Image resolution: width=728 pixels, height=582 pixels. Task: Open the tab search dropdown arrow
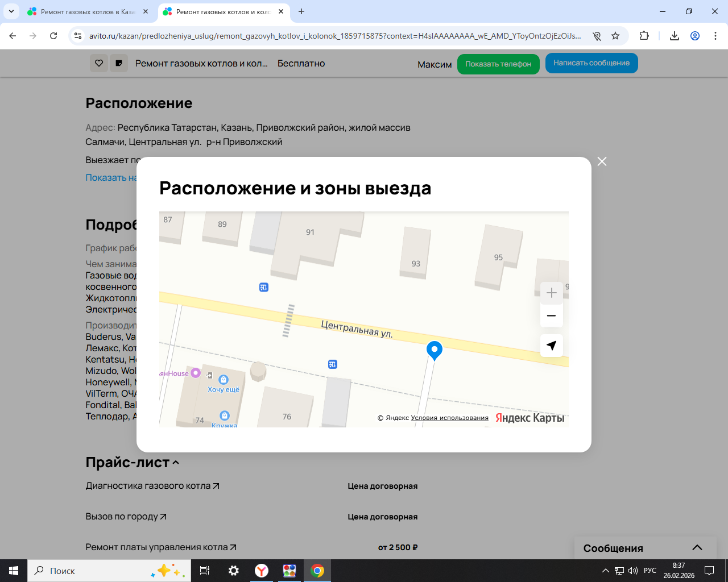(11, 11)
